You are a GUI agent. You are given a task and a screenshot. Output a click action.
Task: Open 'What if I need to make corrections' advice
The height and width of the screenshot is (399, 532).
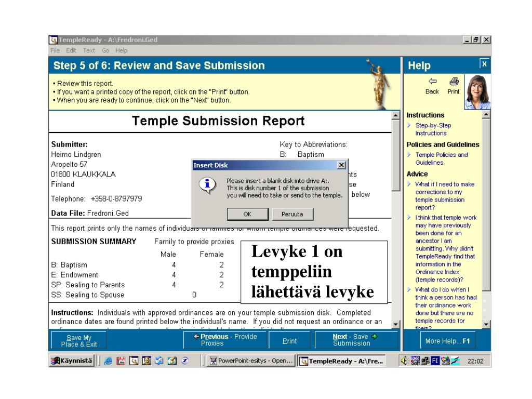click(445, 196)
